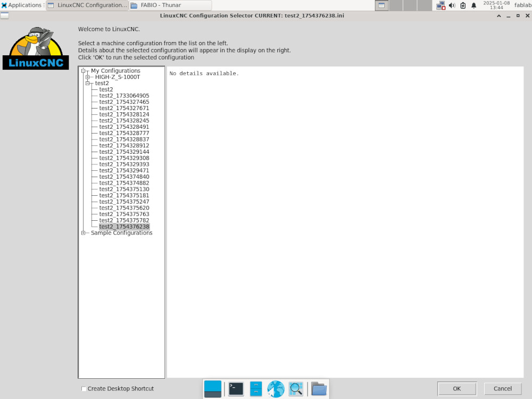Select the plain test2 configuration entry

(x=106, y=89)
